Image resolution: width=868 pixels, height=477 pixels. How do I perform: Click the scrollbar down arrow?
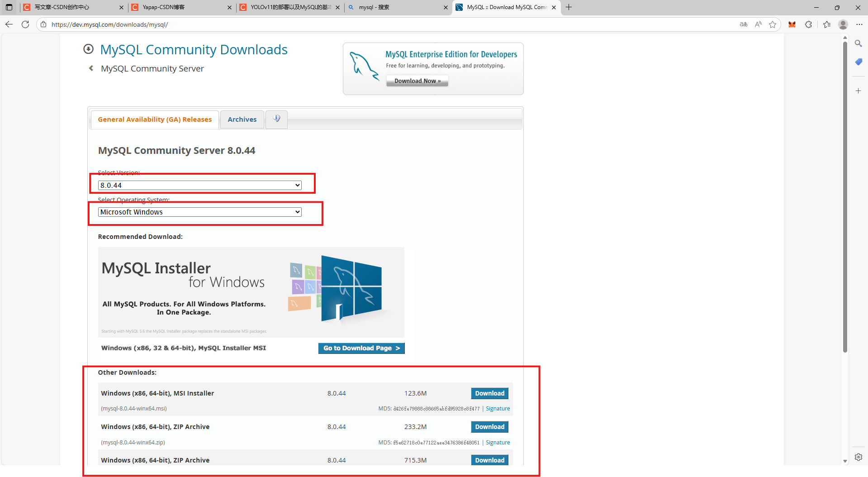(x=845, y=461)
